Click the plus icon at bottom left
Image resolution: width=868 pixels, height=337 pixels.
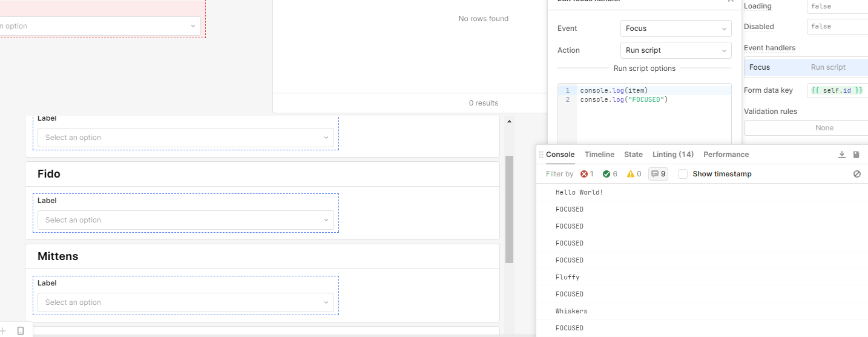2,331
